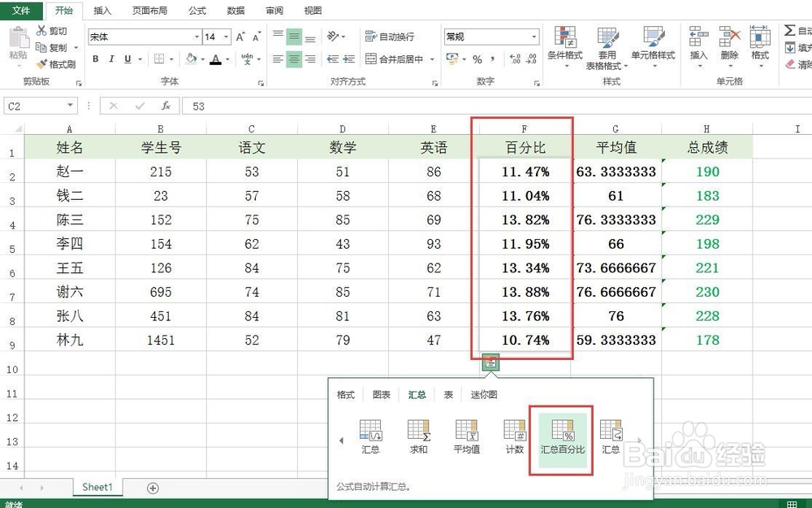Select the Format Painter (格式刷) brush
812x508 pixels.
pyautogui.click(x=56, y=64)
